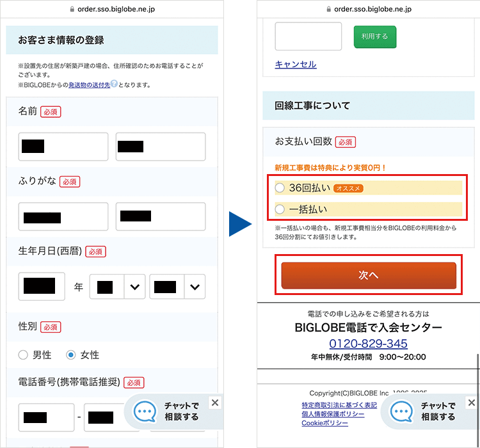Close the chat widget in right screen

tap(472, 403)
